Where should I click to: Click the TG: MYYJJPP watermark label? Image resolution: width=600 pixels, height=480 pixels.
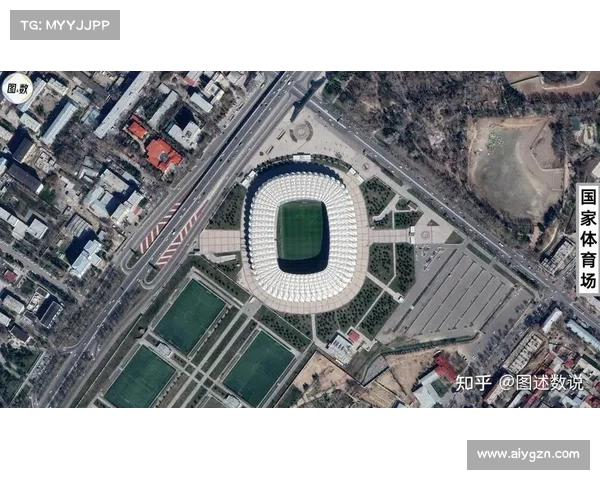tap(65, 25)
